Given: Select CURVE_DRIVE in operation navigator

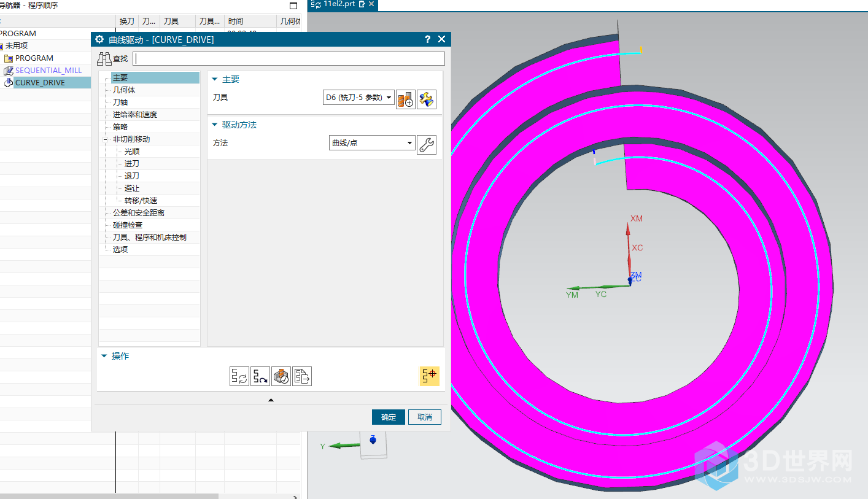Looking at the screenshot, I should 40,83.
